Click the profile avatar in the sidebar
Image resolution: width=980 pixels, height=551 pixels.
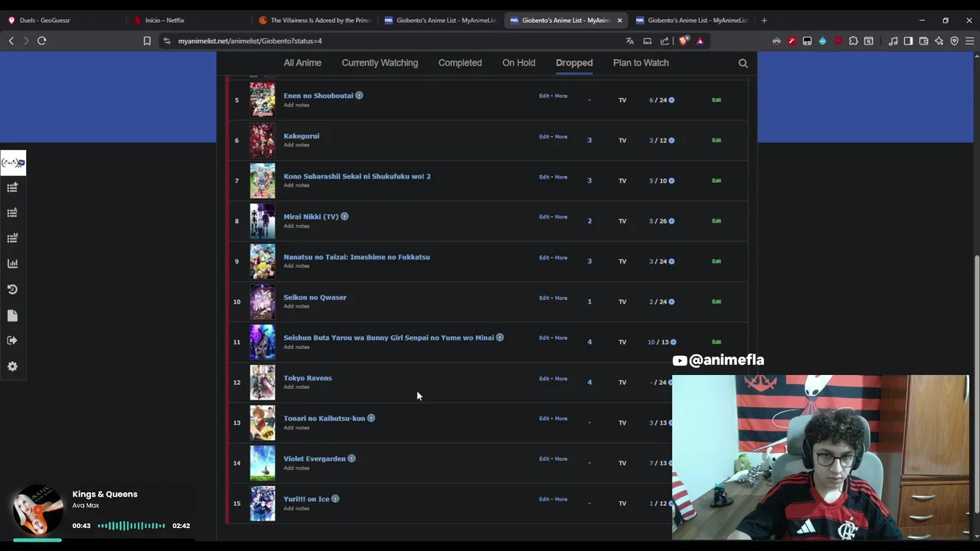[x=13, y=162]
